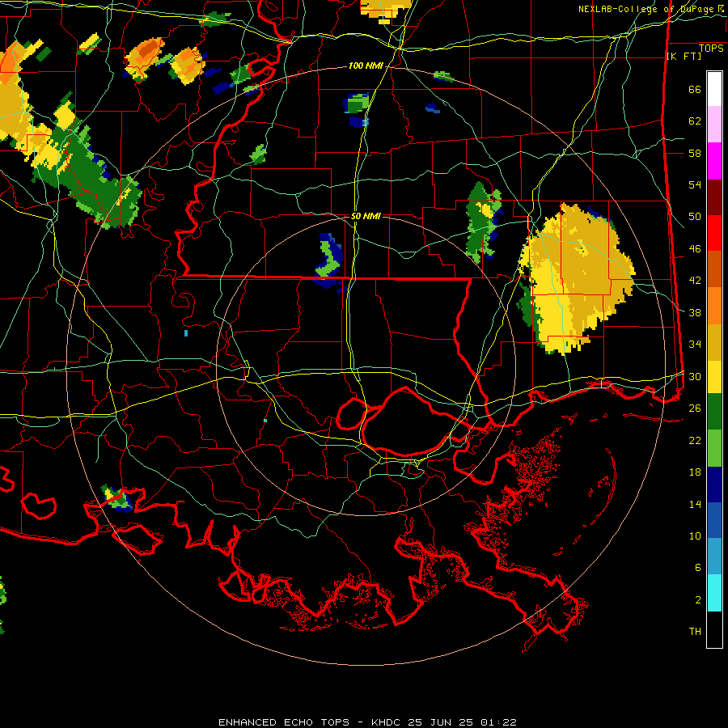This screenshot has width=728, height=728.
Task: Click the '26' legend scale label
Action: coord(695,408)
